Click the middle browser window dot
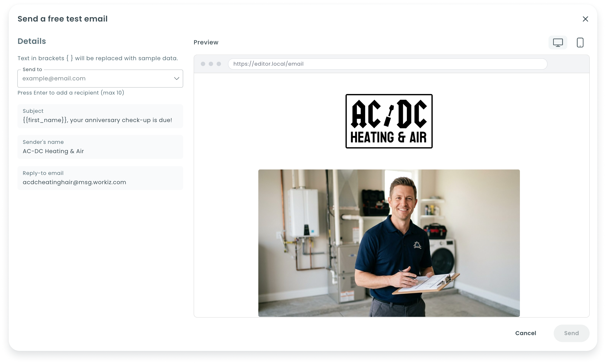 211,64
